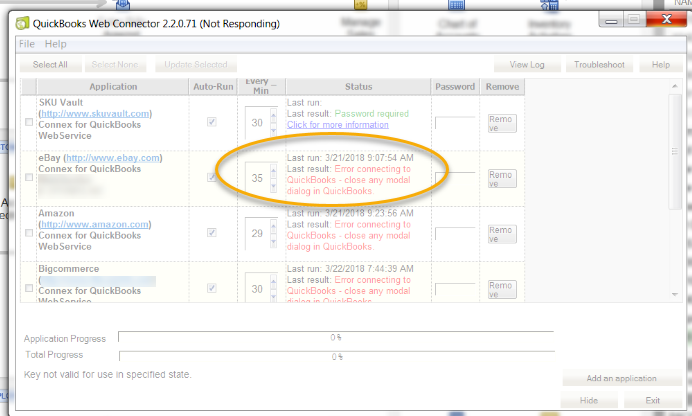Viewport: 692px width, 416px height.
Task: Increase SKU Vault every-min value
Action: point(274,116)
